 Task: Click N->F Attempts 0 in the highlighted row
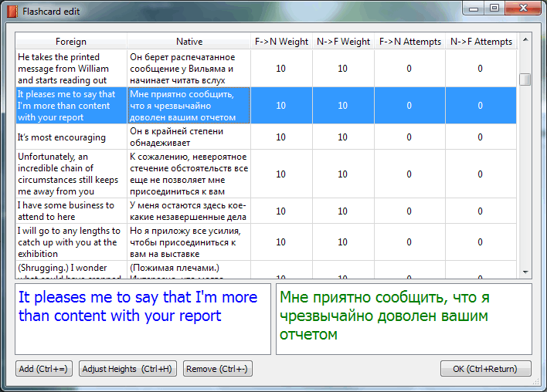pyautogui.click(x=481, y=105)
